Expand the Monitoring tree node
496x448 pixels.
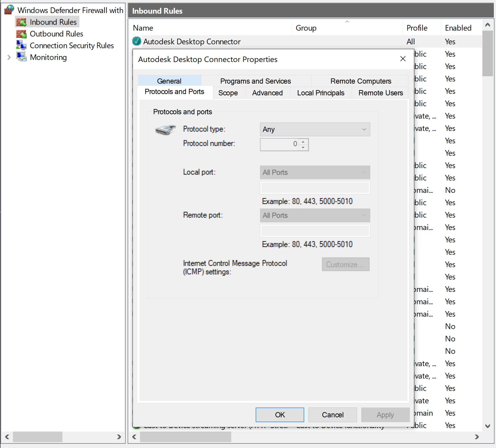(x=9, y=57)
